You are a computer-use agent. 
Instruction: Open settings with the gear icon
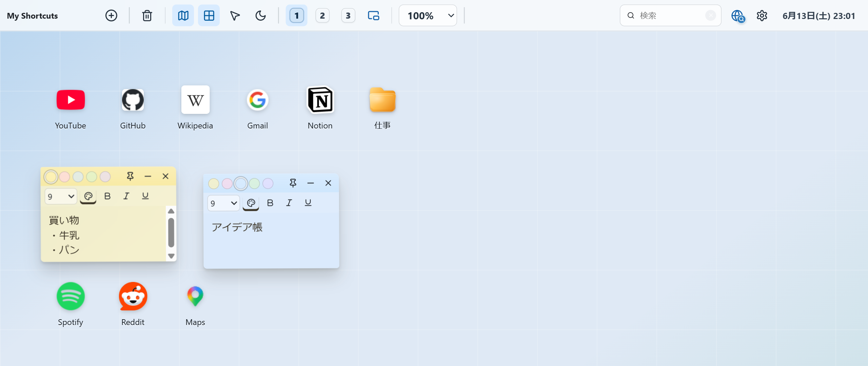(x=762, y=16)
